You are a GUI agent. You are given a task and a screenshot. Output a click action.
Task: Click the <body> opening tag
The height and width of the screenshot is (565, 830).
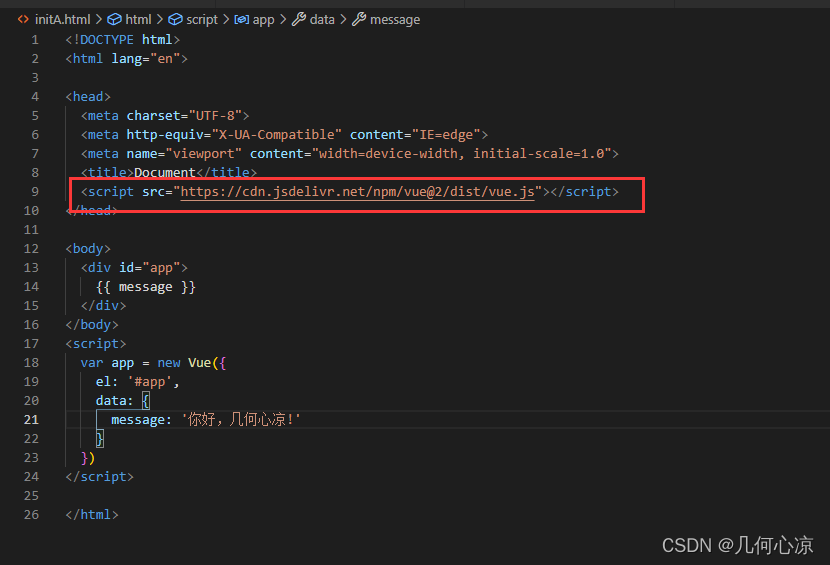(88, 249)
